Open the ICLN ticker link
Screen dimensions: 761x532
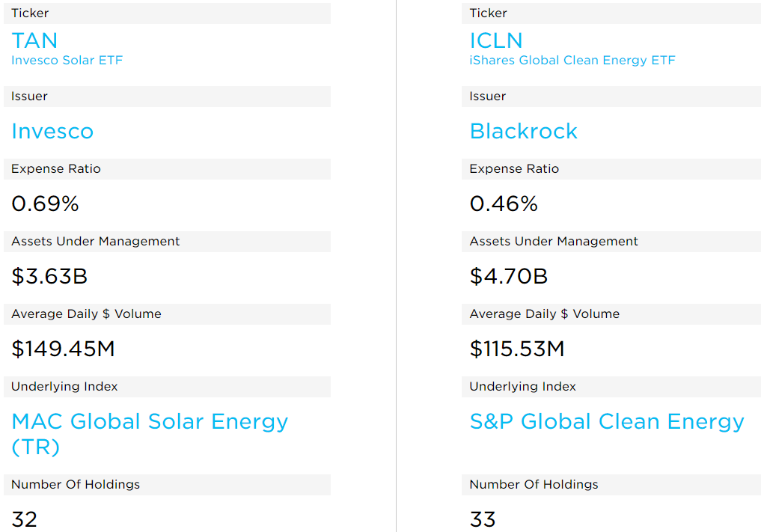496,40
